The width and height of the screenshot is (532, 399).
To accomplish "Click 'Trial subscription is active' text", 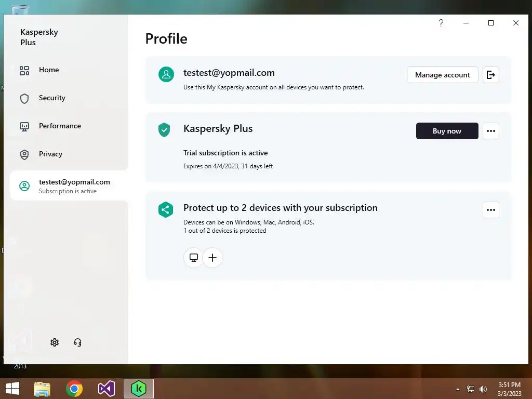I will click(225, 153).
